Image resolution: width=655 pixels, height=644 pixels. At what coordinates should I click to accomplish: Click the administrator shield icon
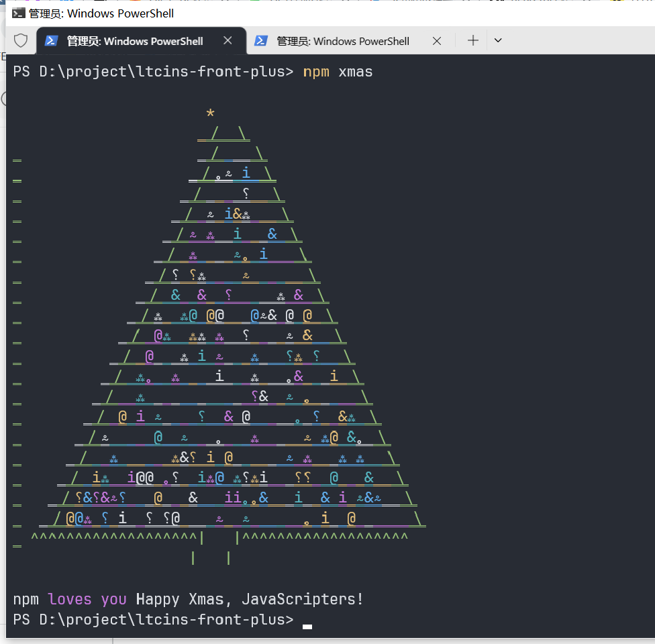point(21,41)
